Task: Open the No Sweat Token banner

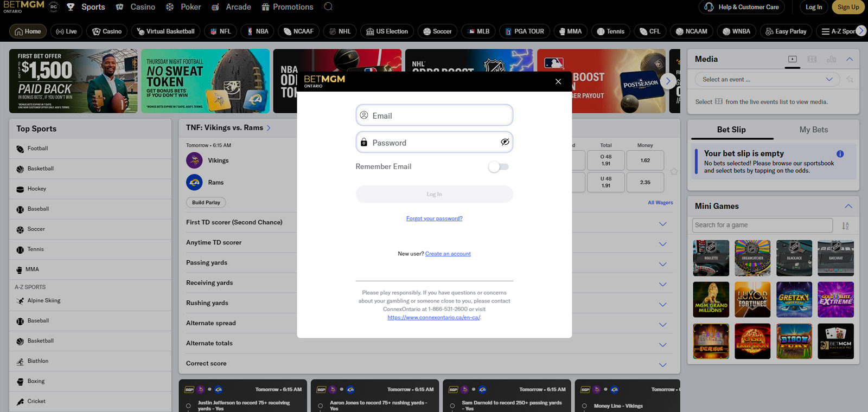Action: click(x=205, y=81)
